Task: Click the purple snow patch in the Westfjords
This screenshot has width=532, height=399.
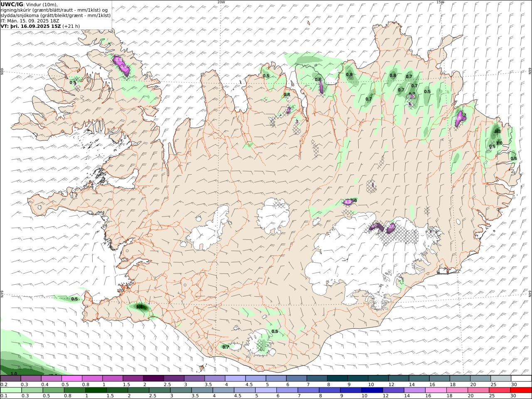Action: point(122,66)
